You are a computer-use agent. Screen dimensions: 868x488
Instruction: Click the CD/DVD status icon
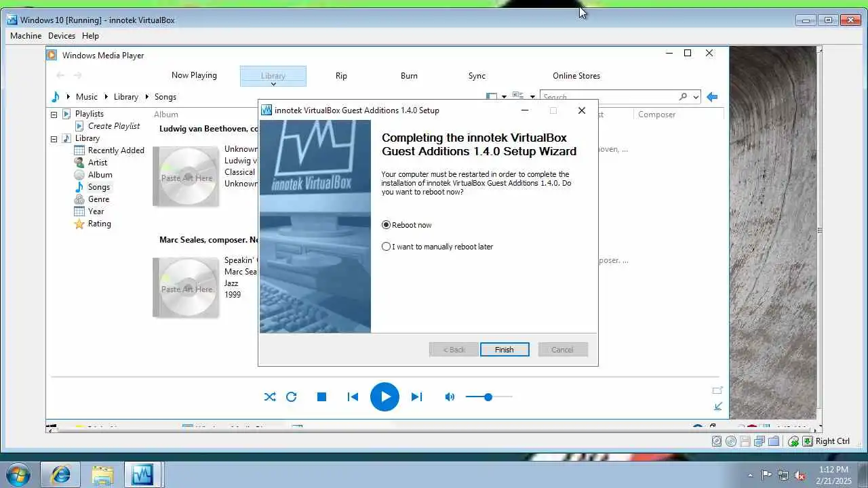(x=731, y=441)
